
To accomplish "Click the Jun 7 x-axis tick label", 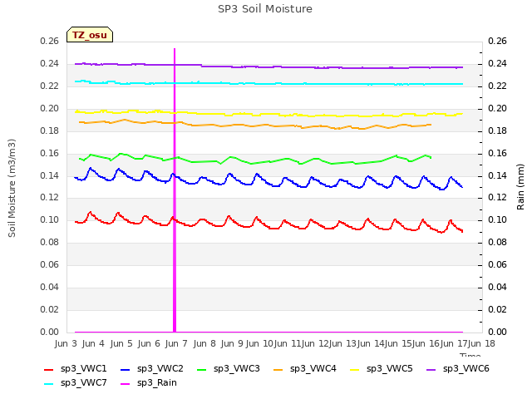I will coord(176,343).
